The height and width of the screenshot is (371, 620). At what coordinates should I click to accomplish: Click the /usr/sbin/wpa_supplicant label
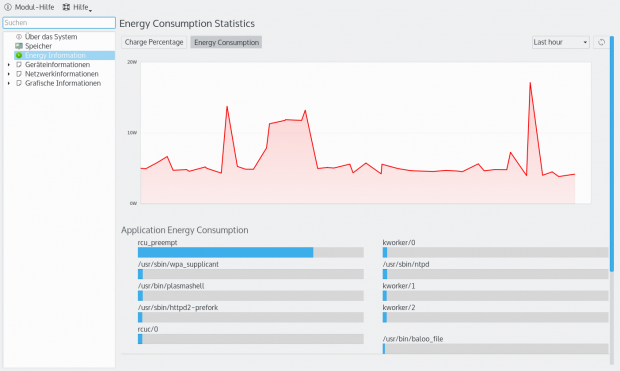(178, 264)
